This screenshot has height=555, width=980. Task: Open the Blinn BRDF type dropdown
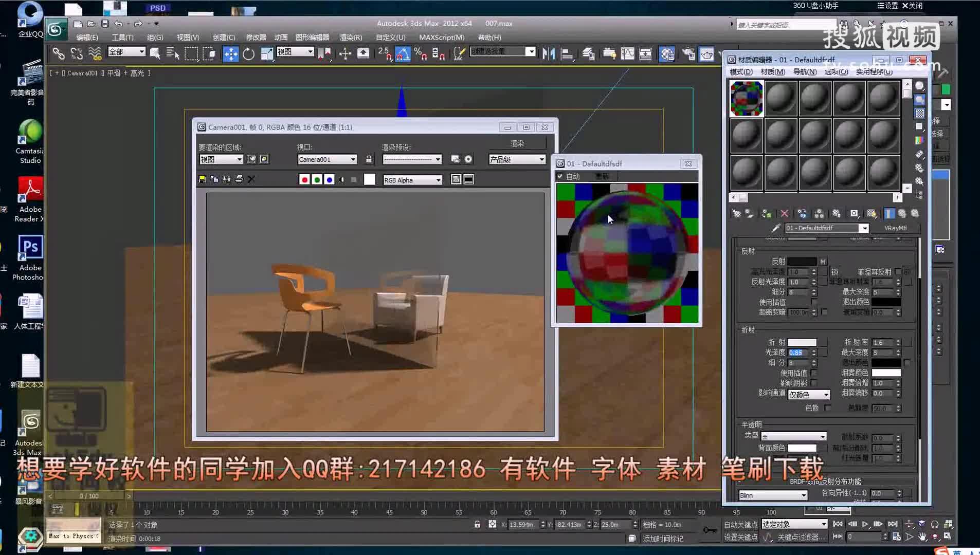pyautogui.click(x=773, y=495)
